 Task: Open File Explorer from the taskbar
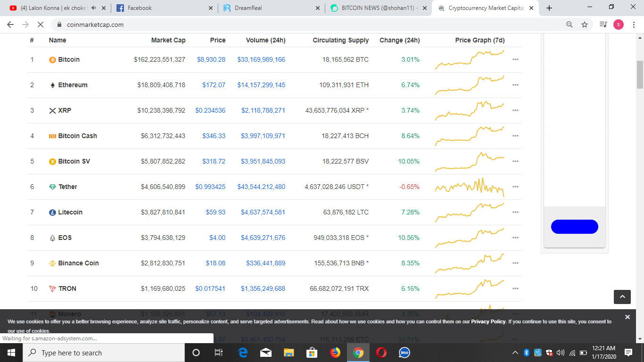[289, 353]
